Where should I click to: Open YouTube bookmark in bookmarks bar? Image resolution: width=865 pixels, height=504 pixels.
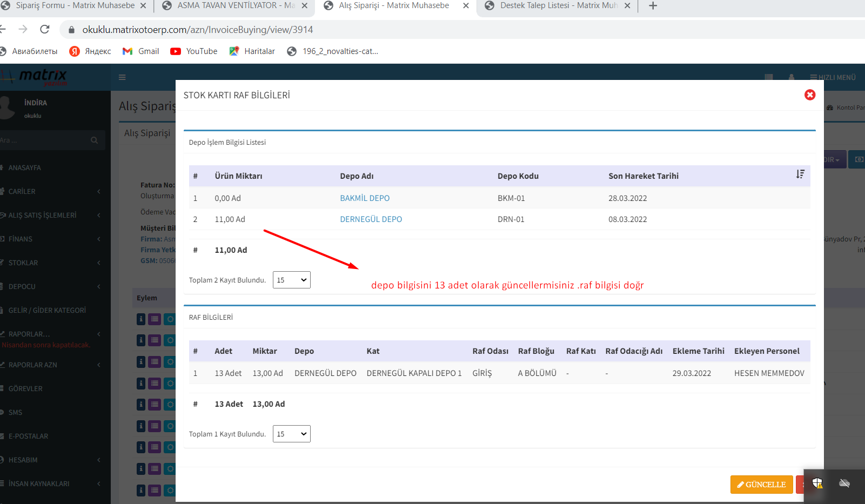pos(194,51)
